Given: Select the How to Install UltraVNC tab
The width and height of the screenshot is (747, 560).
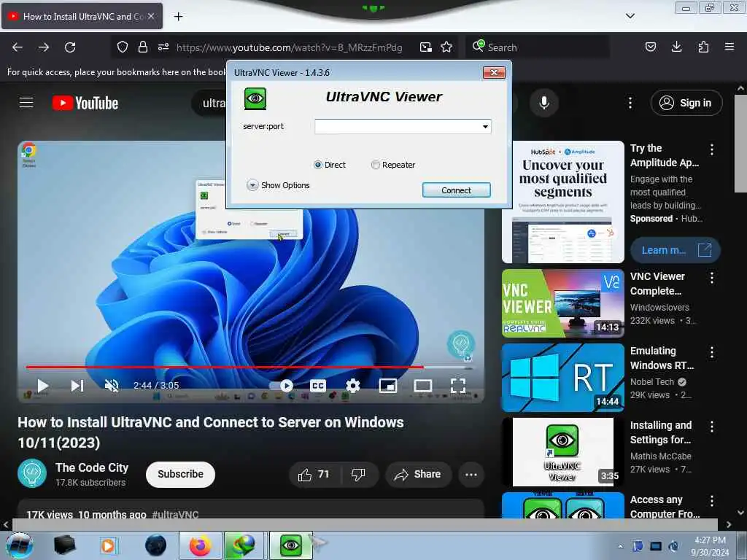Looking at the screenshot, I should pos(82,17).
